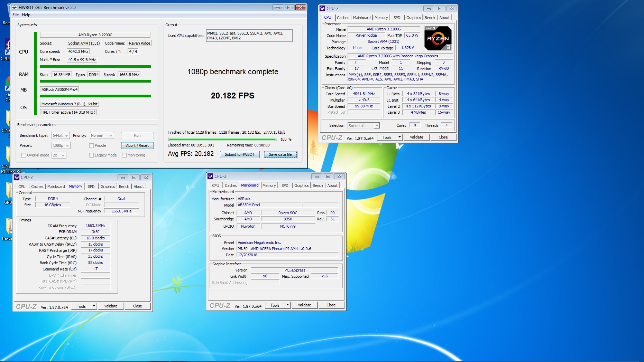Viewport: 644px width, 362px height.
Task: Click the Level 3 cache 4 MBytes value
Action: [x=418, y=112]
